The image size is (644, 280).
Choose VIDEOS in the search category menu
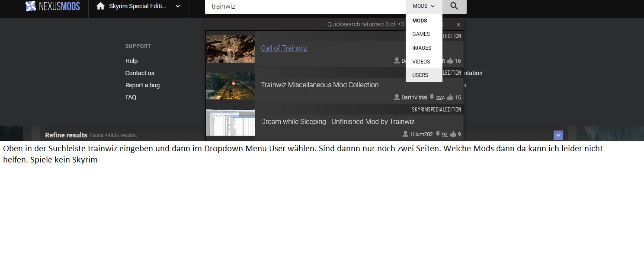[421, 62]
